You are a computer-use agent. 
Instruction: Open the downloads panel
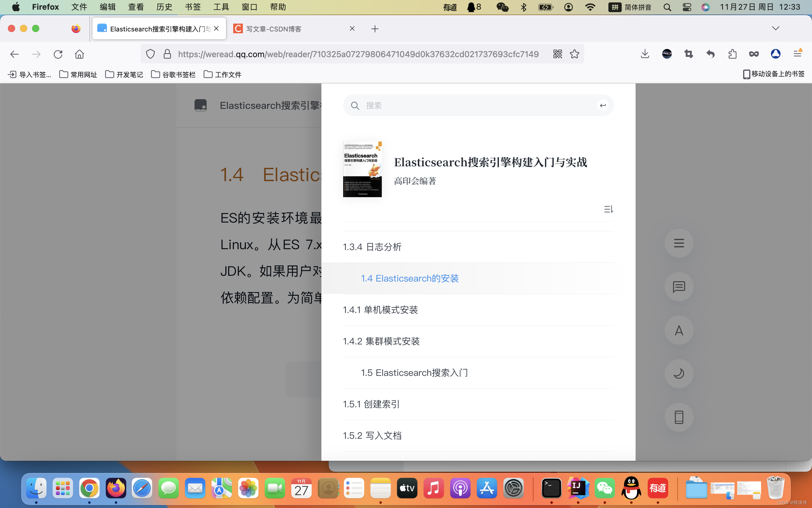[x=645, y=54]
